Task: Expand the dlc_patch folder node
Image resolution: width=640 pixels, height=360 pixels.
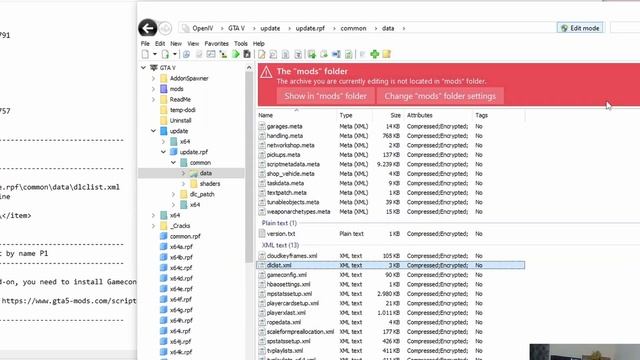Action: pyautogui.click(x=173, y=194)
